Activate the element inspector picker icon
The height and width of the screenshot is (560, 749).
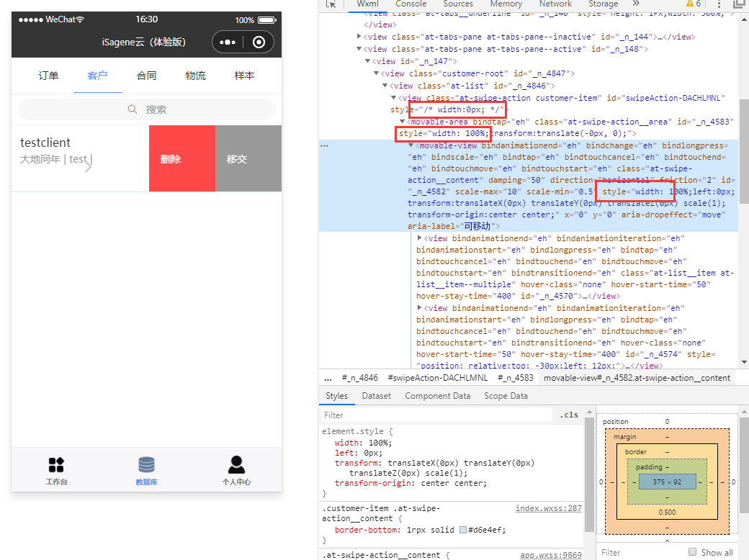pos(331,4)
